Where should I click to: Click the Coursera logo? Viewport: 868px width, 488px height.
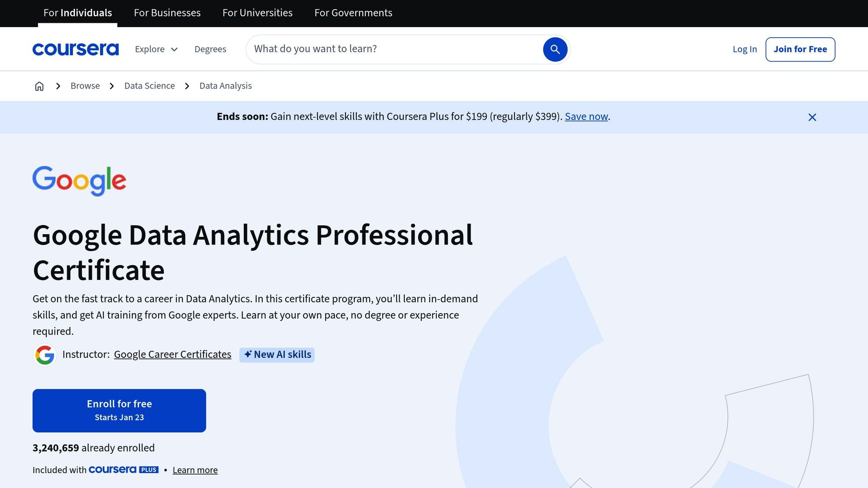(75, 49)
